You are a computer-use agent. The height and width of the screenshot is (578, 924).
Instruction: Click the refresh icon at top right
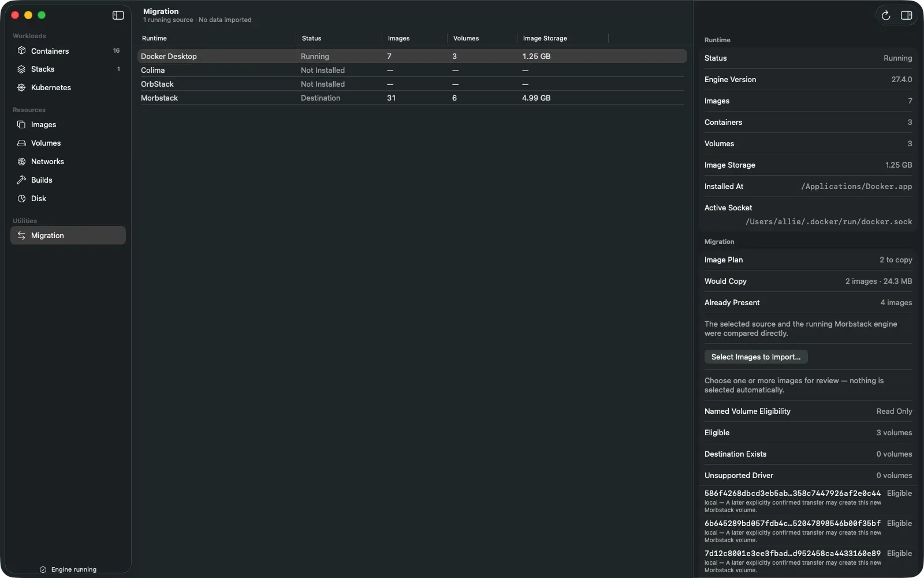pyautogui.click(x=886, y=16)
